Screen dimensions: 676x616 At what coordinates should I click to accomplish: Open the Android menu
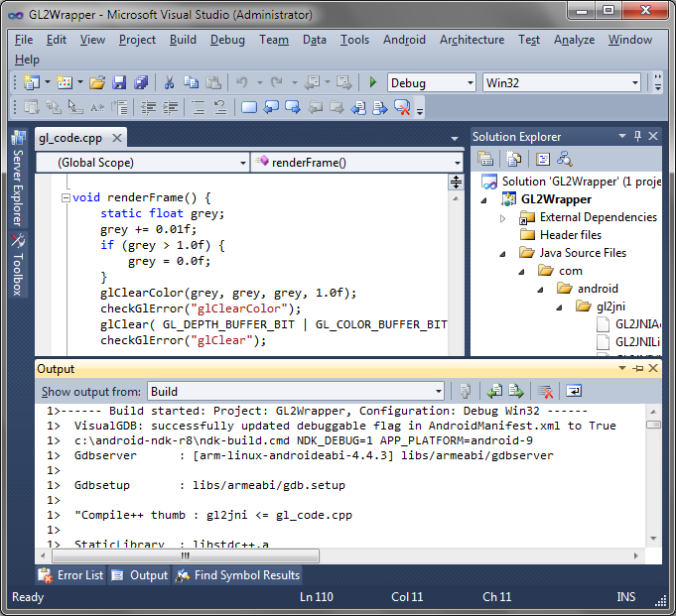point(404,40)
